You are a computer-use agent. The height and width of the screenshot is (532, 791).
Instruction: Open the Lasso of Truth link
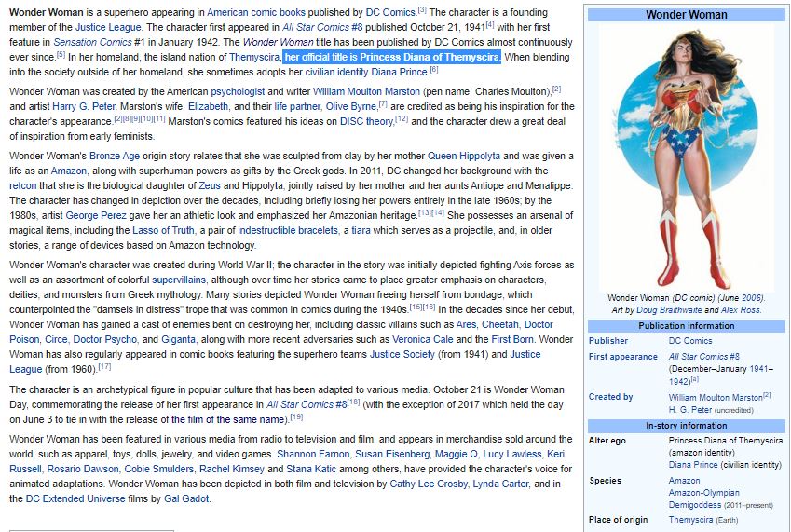pos(163,230)
